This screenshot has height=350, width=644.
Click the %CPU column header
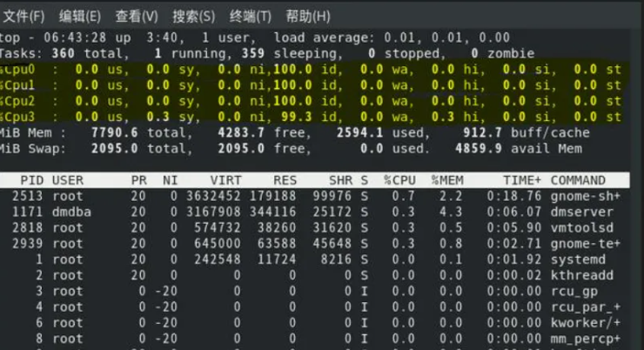point(399,180)
